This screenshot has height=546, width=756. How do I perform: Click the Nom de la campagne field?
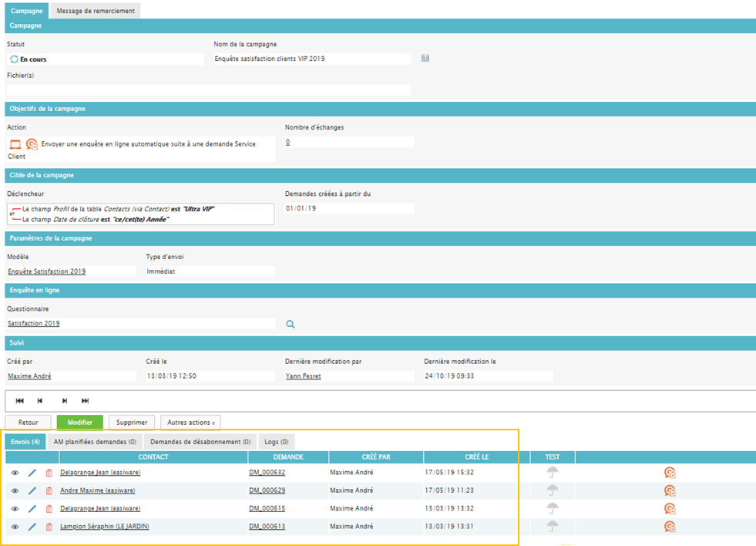pyautogui.click(x=311, y=59)
